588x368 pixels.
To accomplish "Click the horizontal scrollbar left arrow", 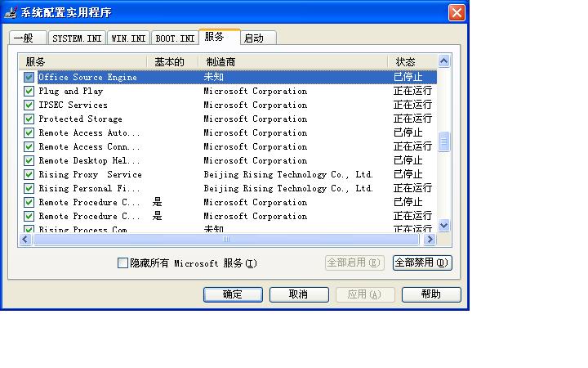I will tap(25, 239).
